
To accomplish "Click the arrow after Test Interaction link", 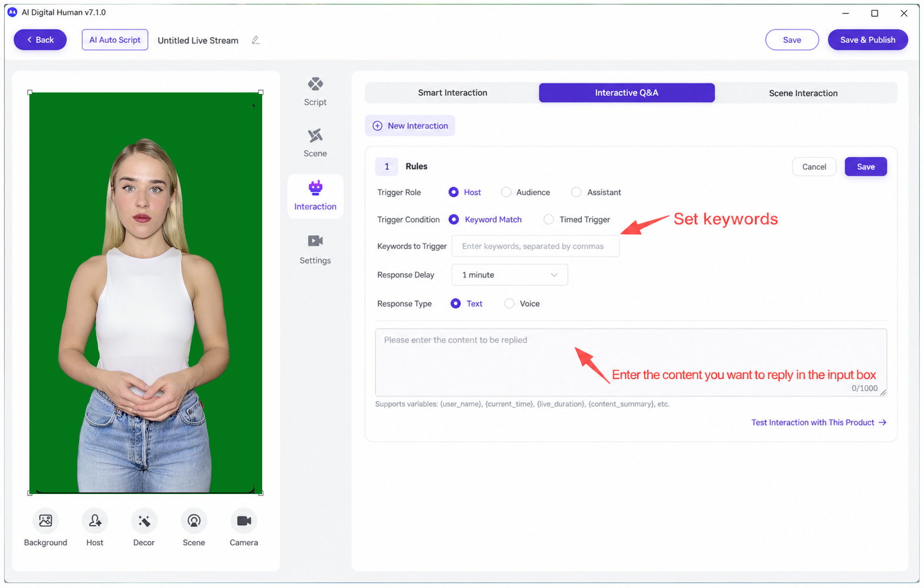I will pos(882,422).
